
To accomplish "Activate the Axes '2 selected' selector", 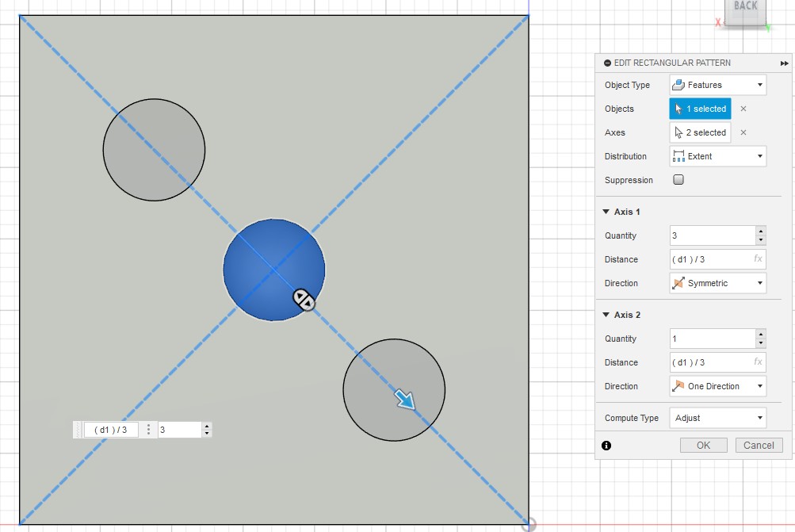I will point(700,132).
